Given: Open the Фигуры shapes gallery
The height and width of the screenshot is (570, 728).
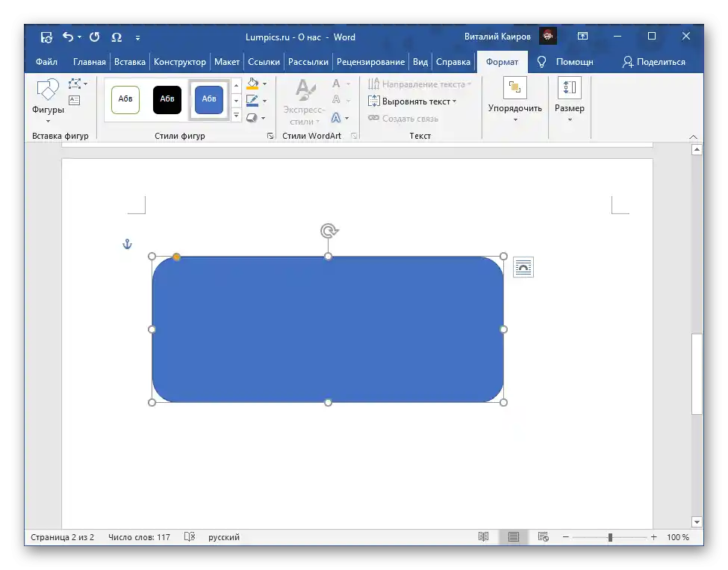Looking at the screenshot, I should click(48, 101).
